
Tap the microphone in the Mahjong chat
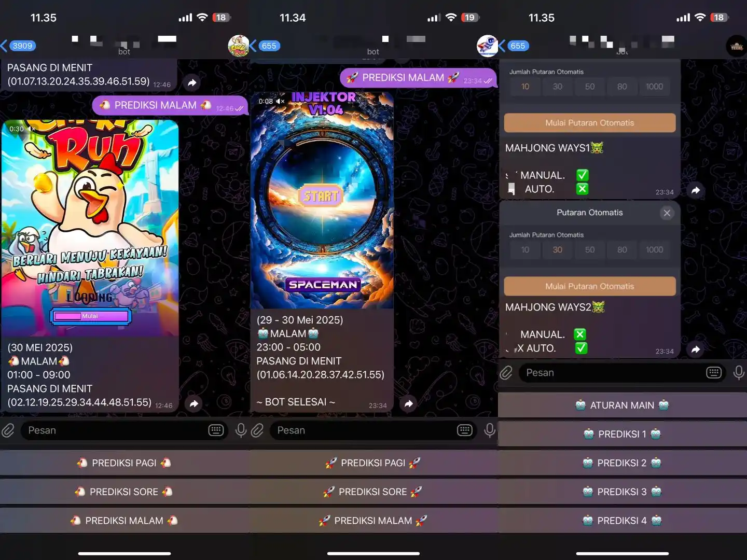(x=739, y=373)
